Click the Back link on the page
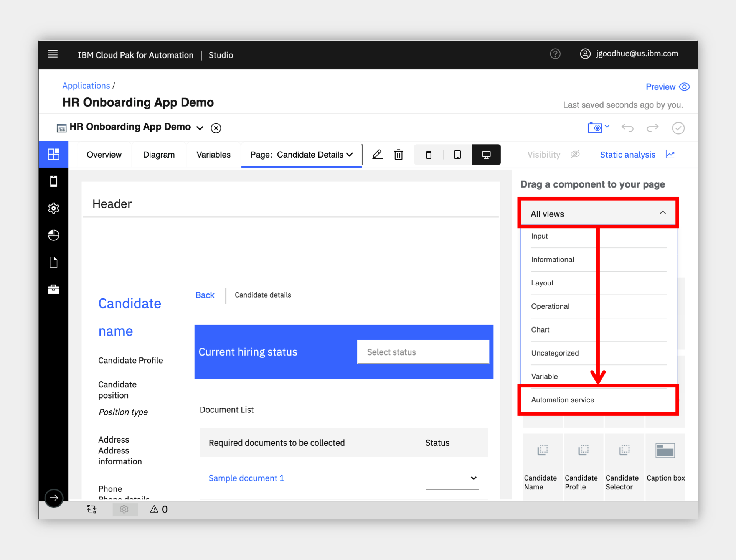The image size is (736, 560). [x=205, y=295]
